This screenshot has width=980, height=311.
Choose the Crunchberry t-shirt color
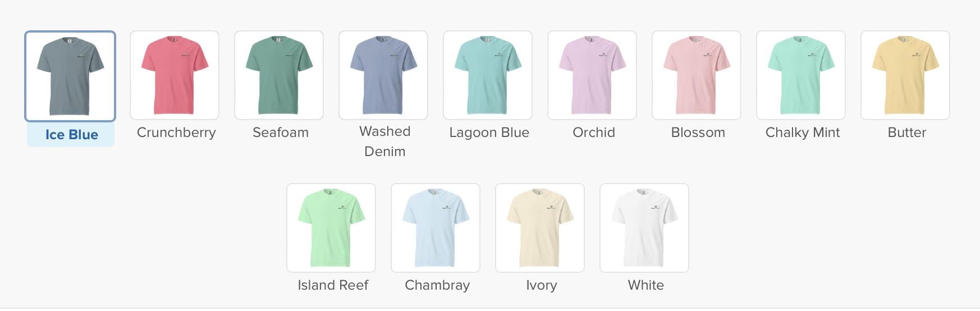tap(175, 75)
